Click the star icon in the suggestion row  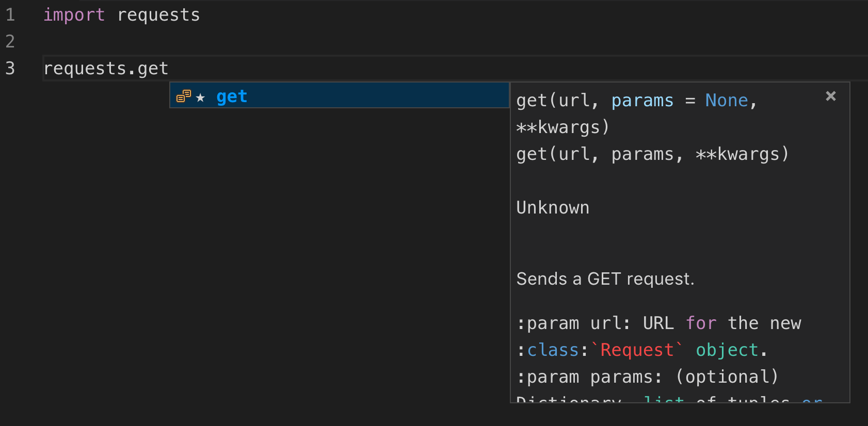click(x=201, y=97)
